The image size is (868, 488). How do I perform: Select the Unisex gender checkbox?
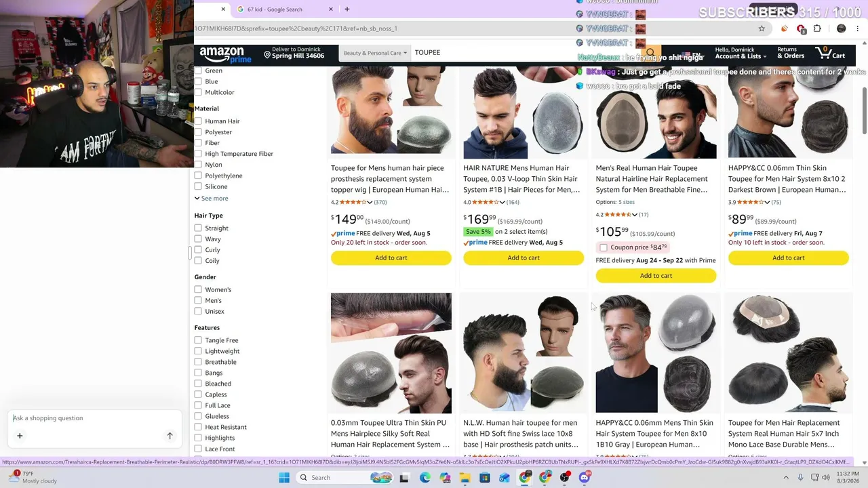click(198, 311)
